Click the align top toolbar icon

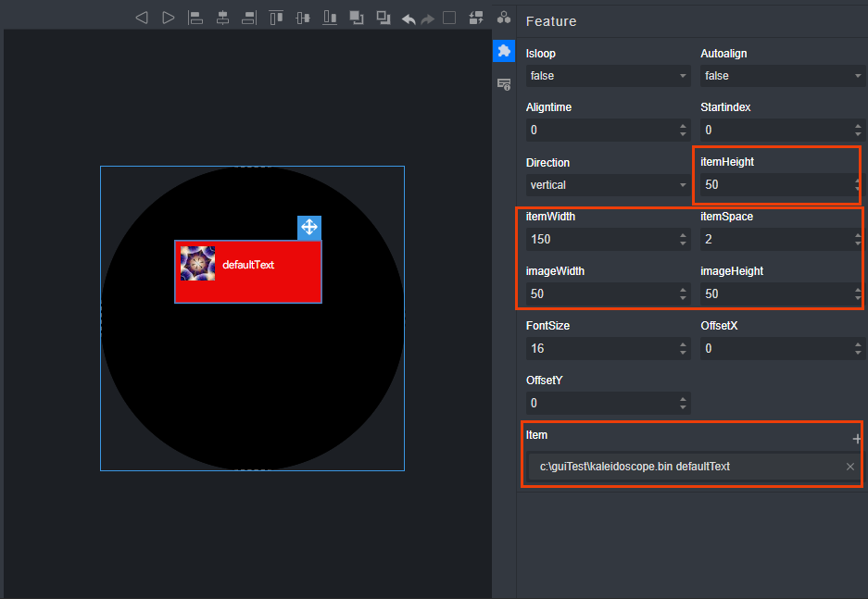(276, 18)
